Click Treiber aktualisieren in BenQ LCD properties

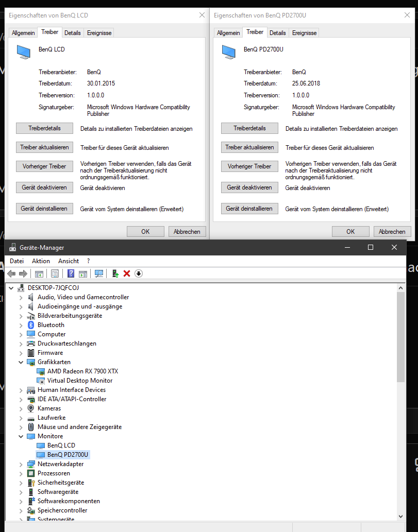pyautogui.click(x=44, y=147)
